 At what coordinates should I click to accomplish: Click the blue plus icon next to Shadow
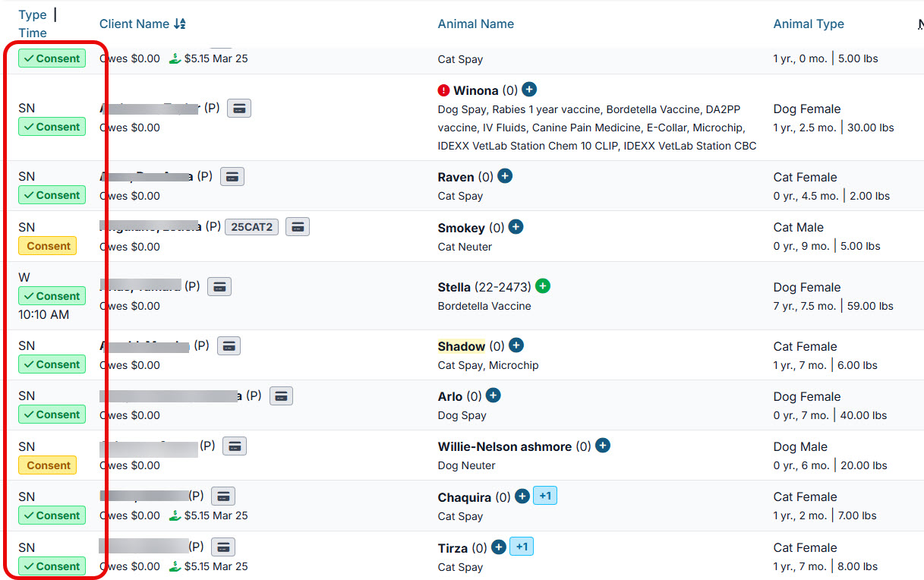click(516, 345)
